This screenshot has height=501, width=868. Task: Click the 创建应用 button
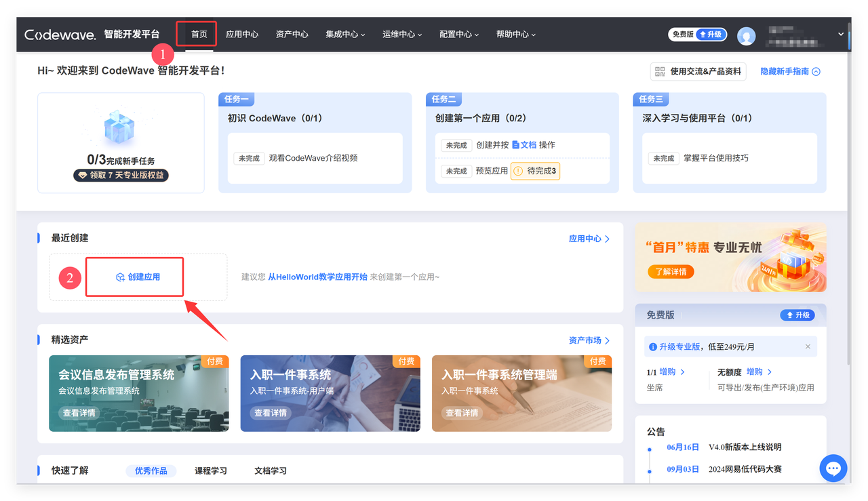click(138, 277)
